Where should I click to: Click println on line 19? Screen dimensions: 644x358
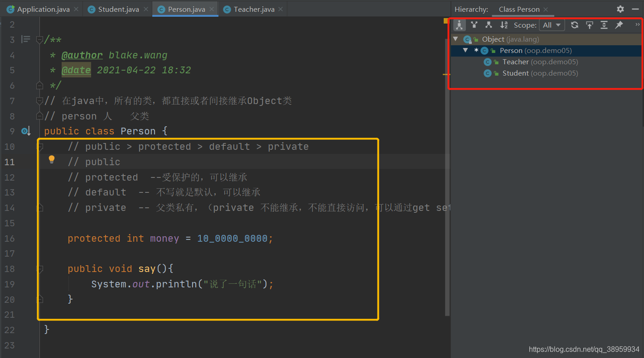click(x=176, y=284)
